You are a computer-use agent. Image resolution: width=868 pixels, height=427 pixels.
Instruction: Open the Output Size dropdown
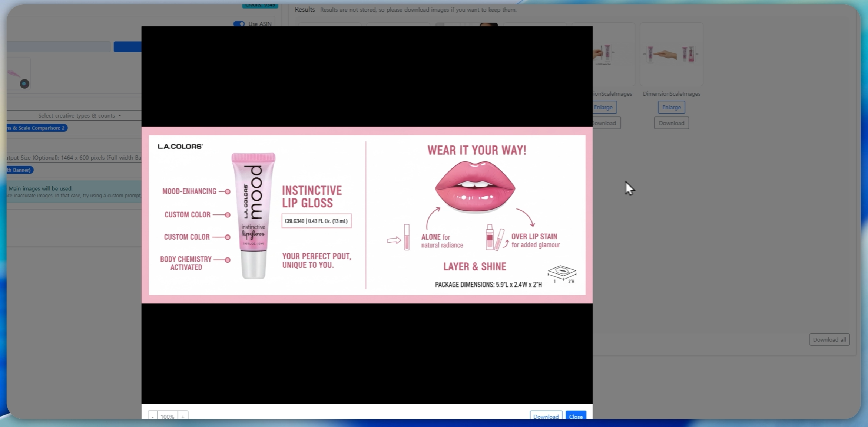[74, 158]
